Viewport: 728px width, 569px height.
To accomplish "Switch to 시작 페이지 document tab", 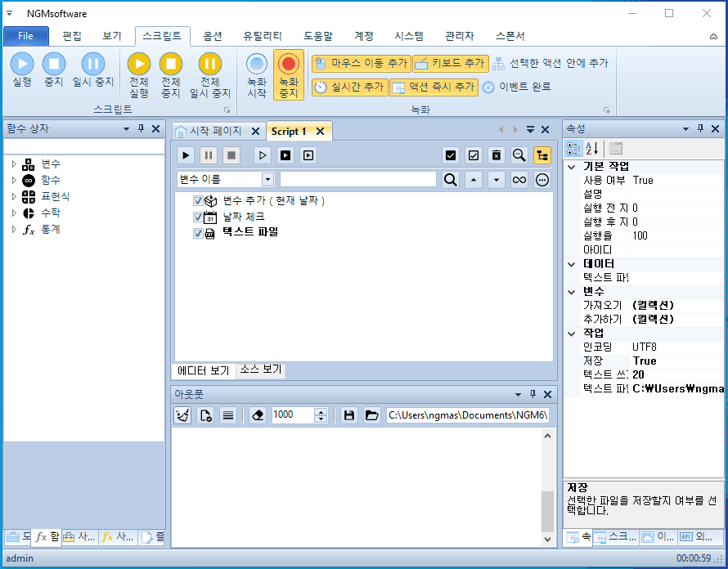I will tap(215, 132).
